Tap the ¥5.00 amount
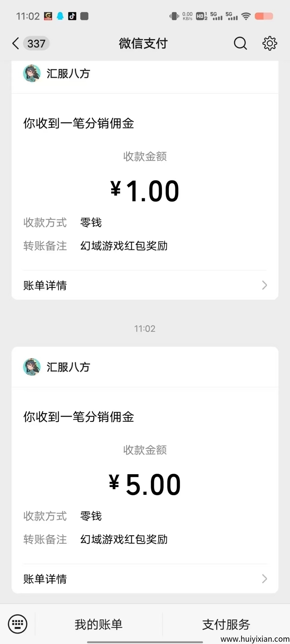290x644 pixels. pos(145,484)
